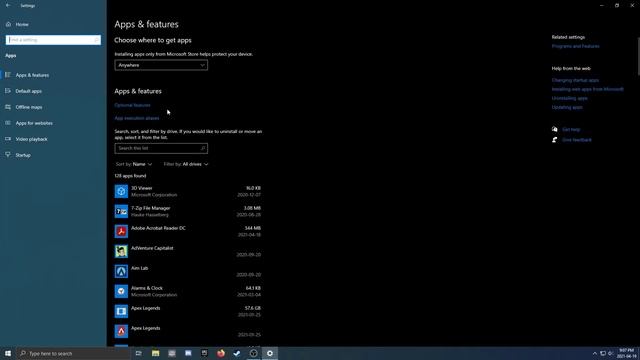Image resolution: width=640 pixels, height=360 pixels.
Task: Click Adobe Acrobat Reader DC name
Action: pyautogui.click(x=158, y=228)
